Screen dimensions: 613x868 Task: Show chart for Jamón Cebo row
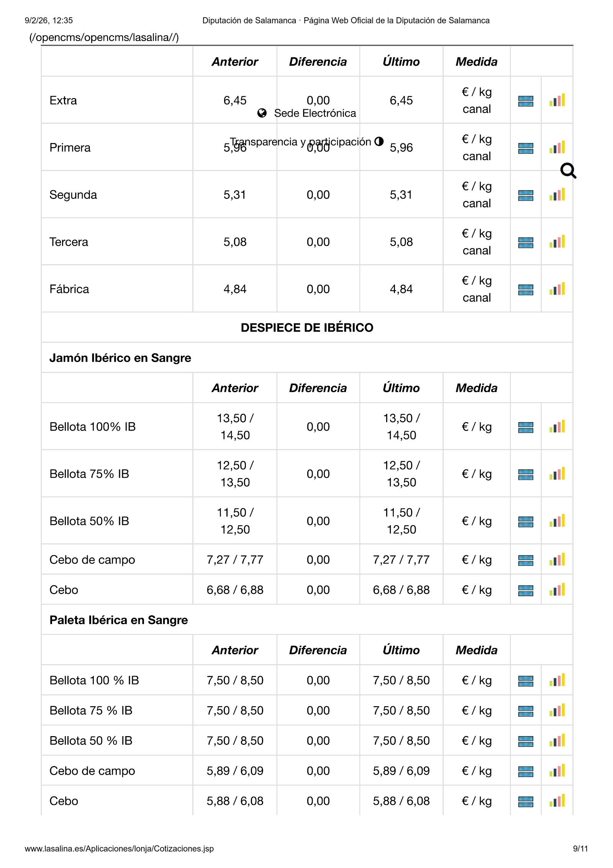click(557, 590)
